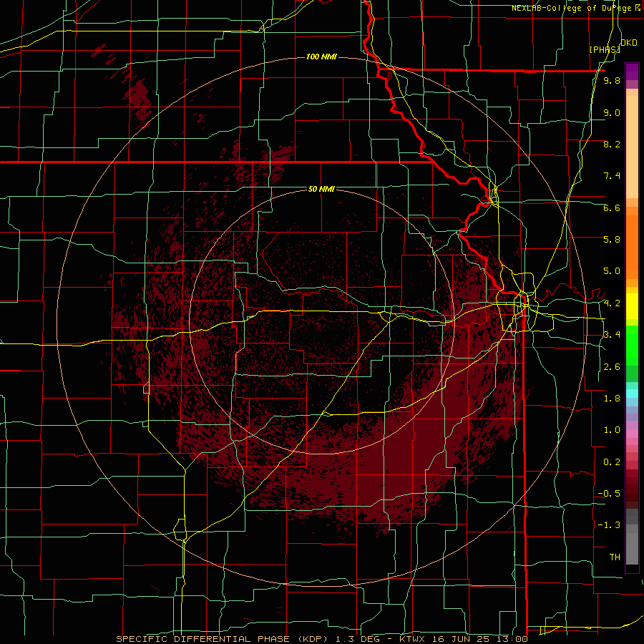
Task: Pick the yellow segment of the color bar
Action: click(632, 306)
